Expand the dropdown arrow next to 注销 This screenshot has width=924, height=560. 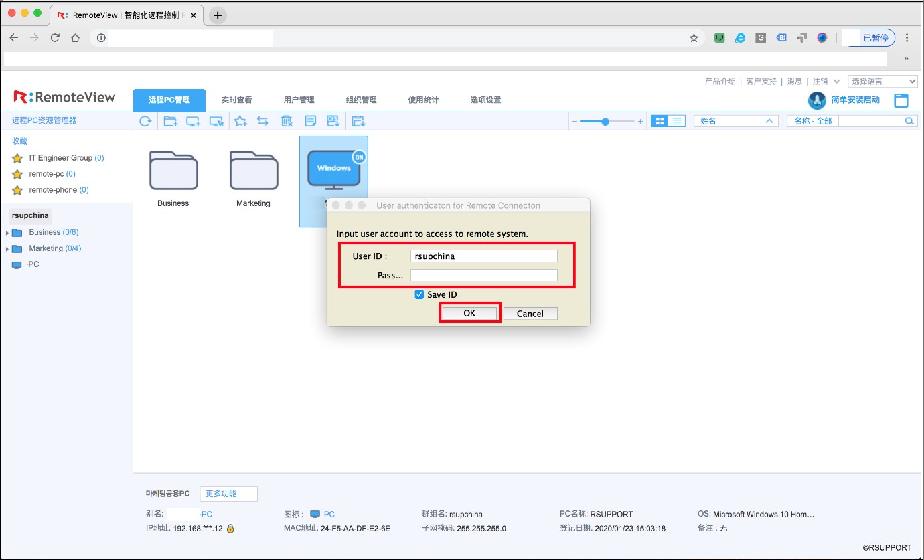tap(837, 82)
